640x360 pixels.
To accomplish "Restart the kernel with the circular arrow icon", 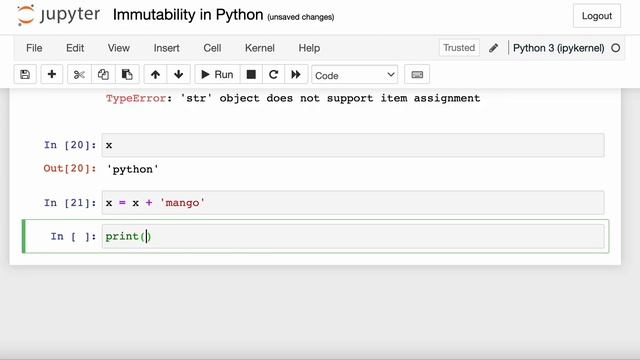I will pos(273,75).
